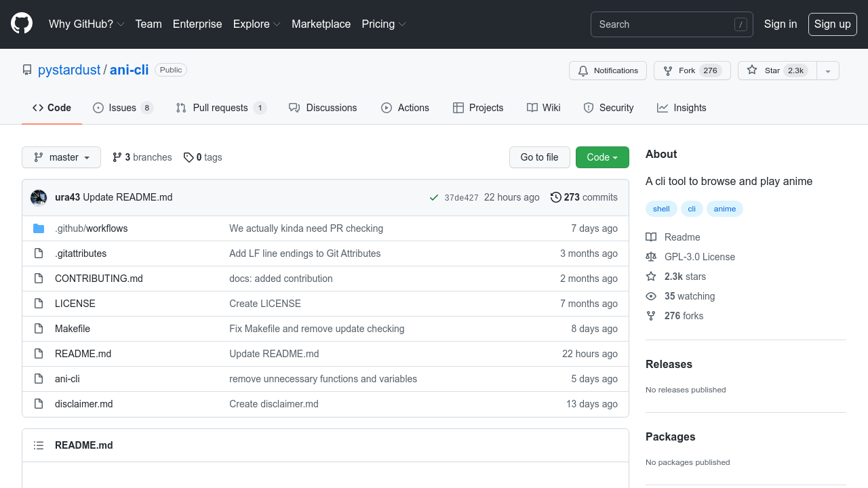Viewport: 868px width, 488px height.
Task: Click the file icon next to Makefile
Action: [39, 329]
